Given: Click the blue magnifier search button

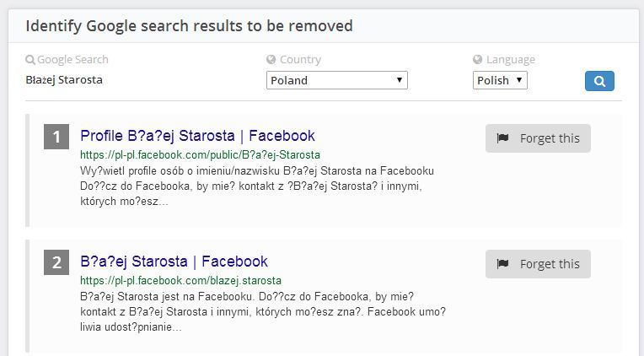Looking at the screenshot, I should (599, 81).
